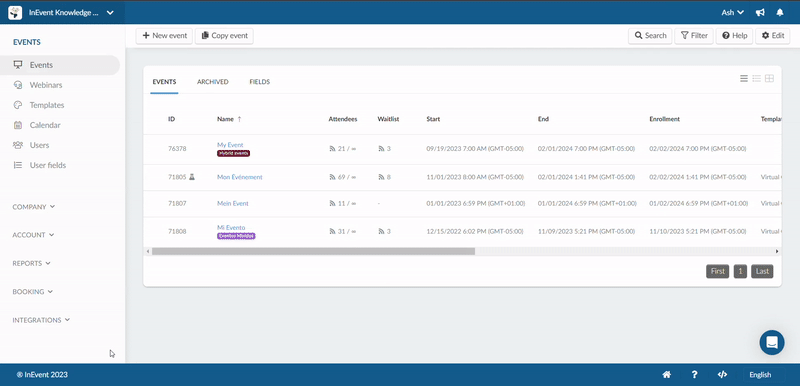Sort by the Name column arrow
The height and width of the screenshot is (386, 800).
click(x=239, y=119)
